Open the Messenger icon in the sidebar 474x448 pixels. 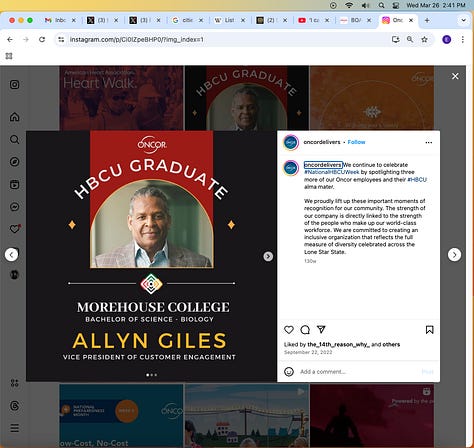[14, 207]
